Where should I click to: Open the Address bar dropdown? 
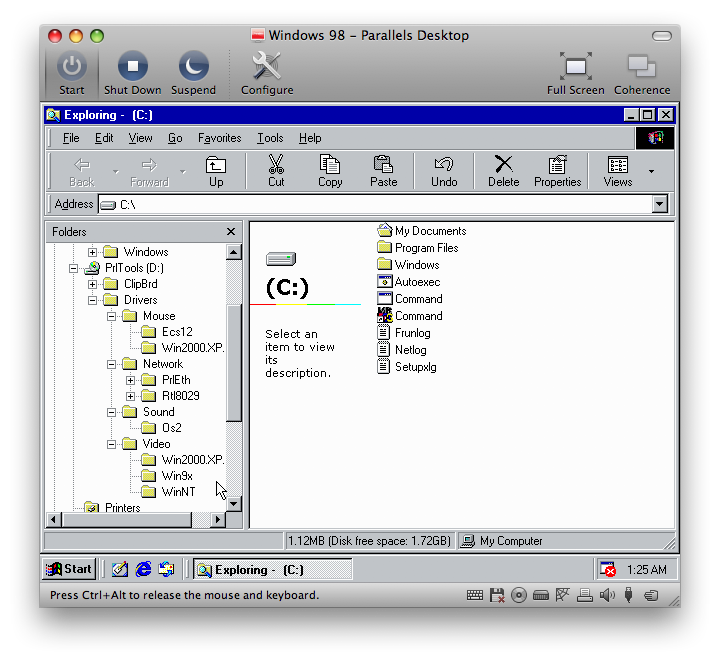(659, 204)
